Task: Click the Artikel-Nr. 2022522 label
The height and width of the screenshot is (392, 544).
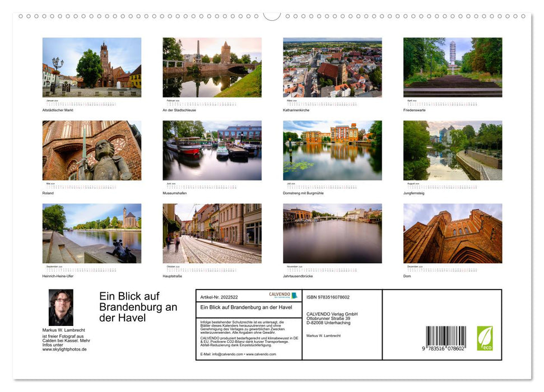Action: [x=219, y=296]
